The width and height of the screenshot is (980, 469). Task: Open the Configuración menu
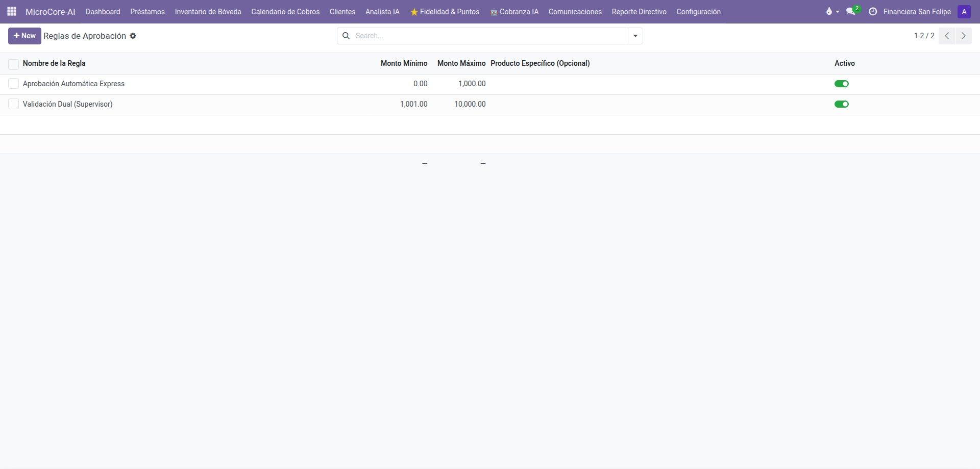pos(698,12)
